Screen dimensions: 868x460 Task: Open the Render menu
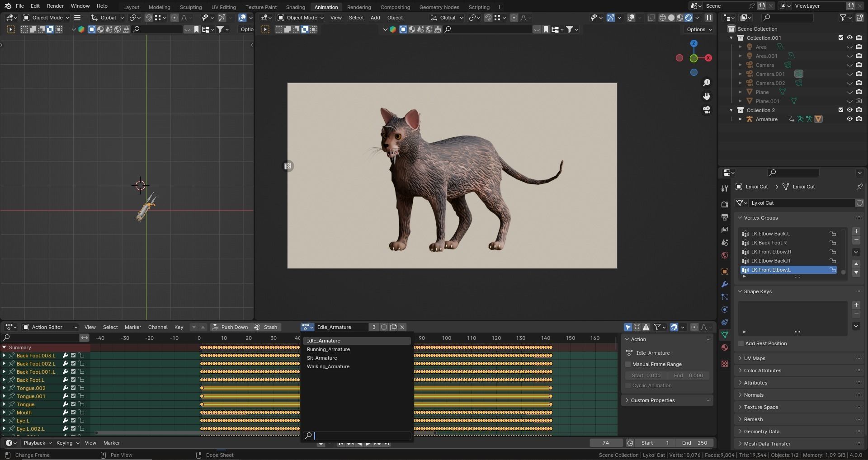coord(55,6)
